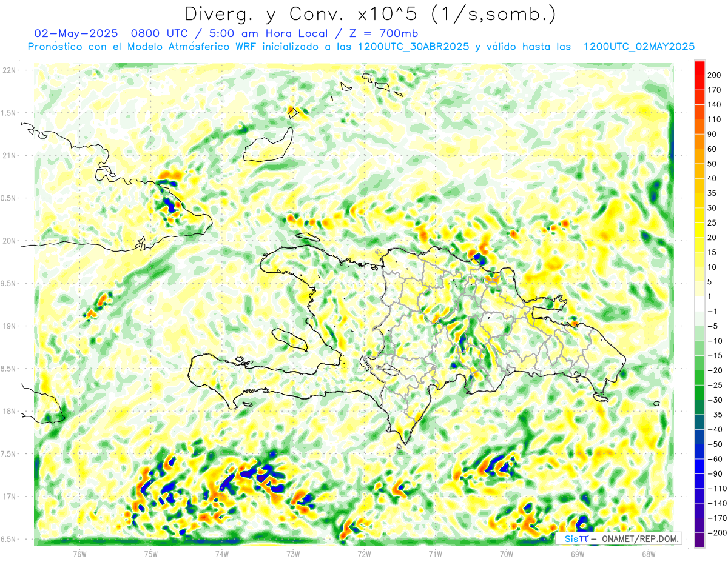
Task: Click the '20N' latitude label
Action: pyautogui.click(x=8, y=241)
